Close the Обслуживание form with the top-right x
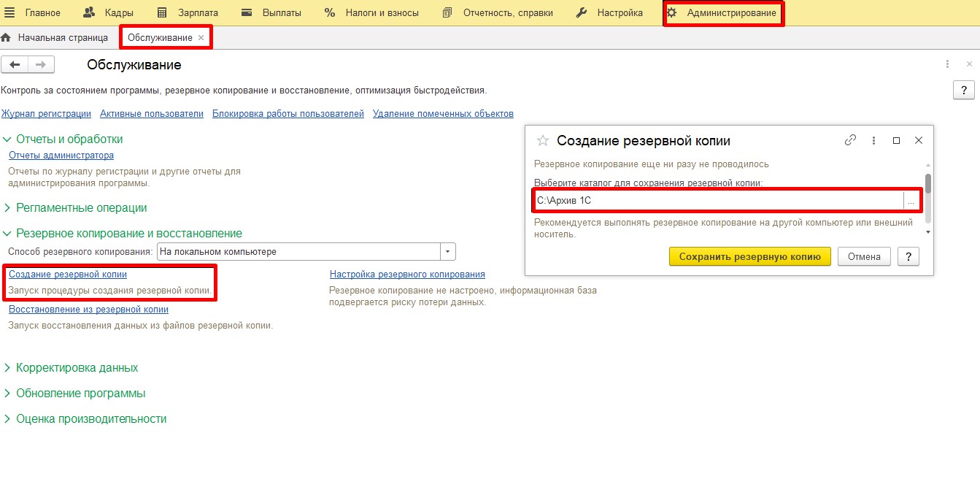Image resolution: width=980 pixels, height=479 pixels. (969, 64)
